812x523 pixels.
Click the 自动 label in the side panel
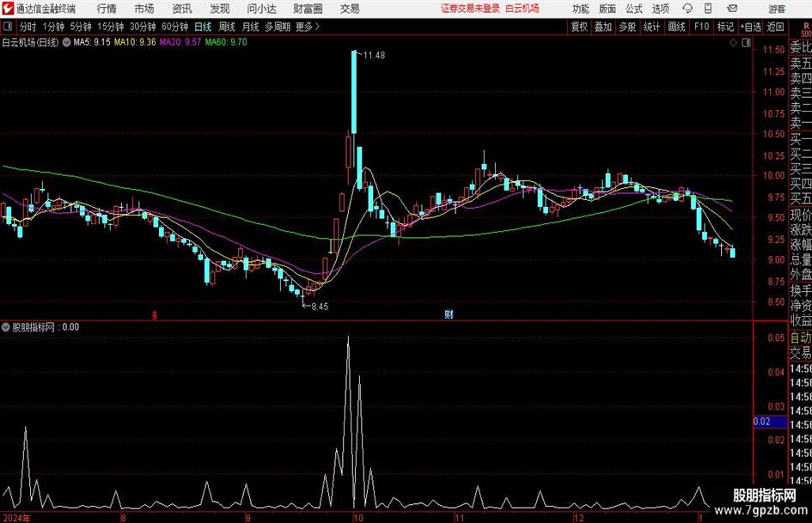800,338
